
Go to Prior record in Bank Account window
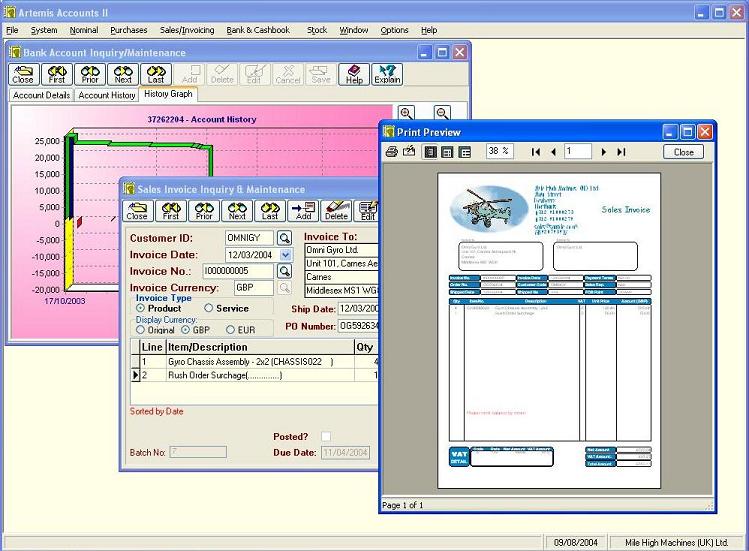[90, 75]
